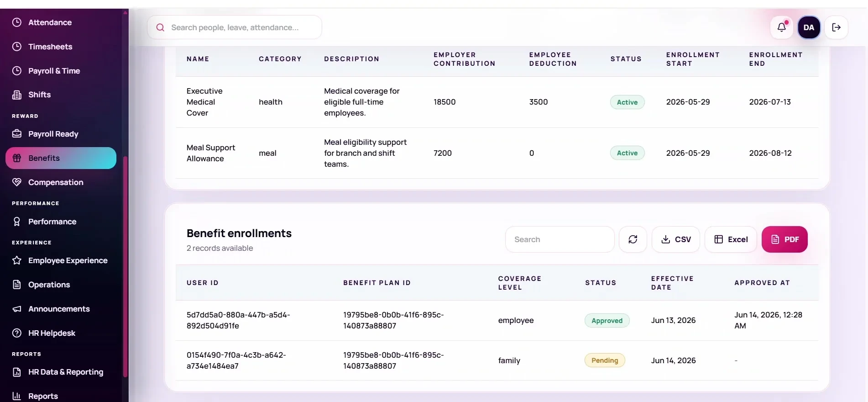This screenshot has height=402, width=868.
Task: Click the Attendance clock icon in sidebar
Action: 17,22
